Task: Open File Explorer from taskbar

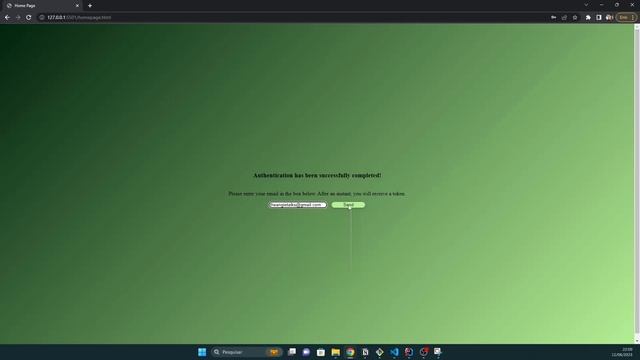Action: click(336, 352)
